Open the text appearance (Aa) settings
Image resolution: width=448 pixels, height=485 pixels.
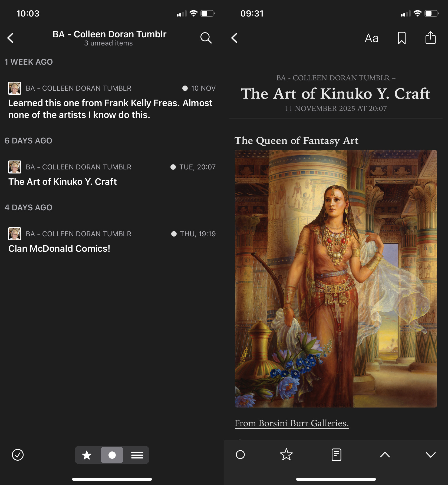tap(371, 38)
